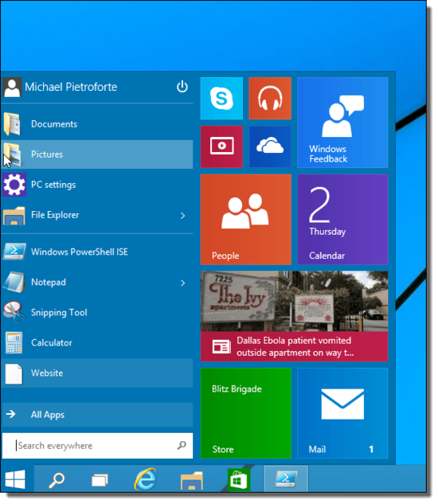Open Pictures from the Start menu

pos(97,154)
